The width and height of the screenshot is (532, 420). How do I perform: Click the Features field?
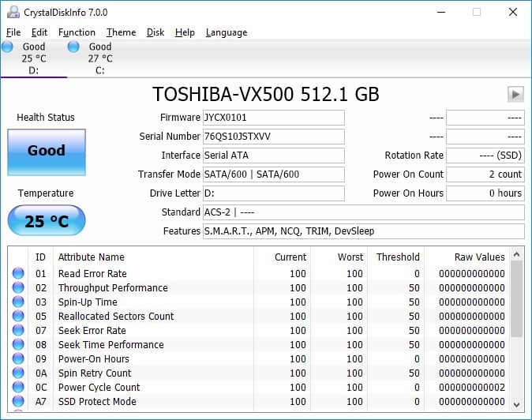tap(364, 231)
